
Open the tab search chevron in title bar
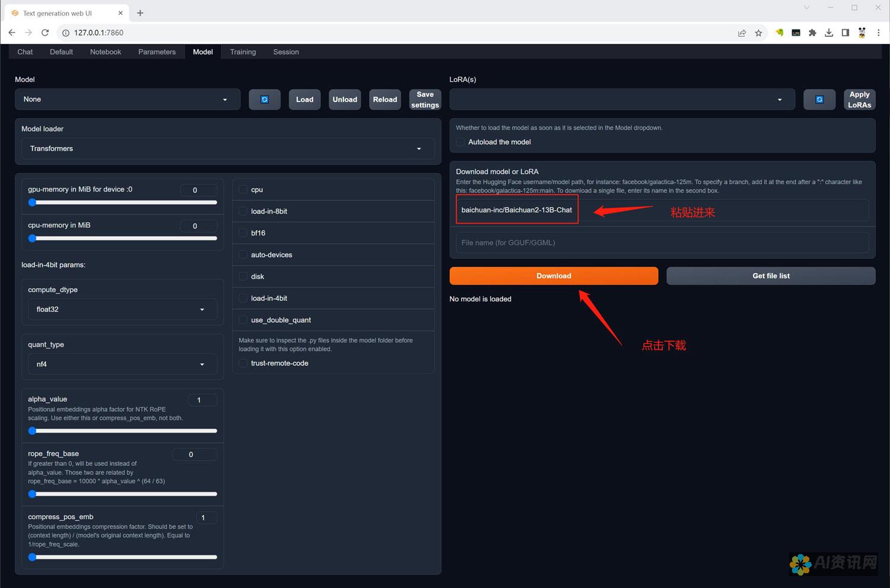[x=806, y=8]
